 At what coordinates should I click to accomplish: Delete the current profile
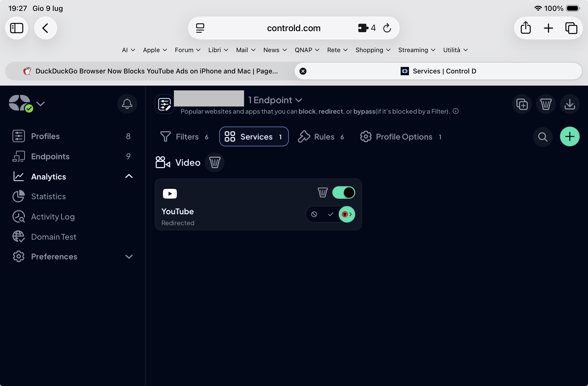tap(546, 104)
